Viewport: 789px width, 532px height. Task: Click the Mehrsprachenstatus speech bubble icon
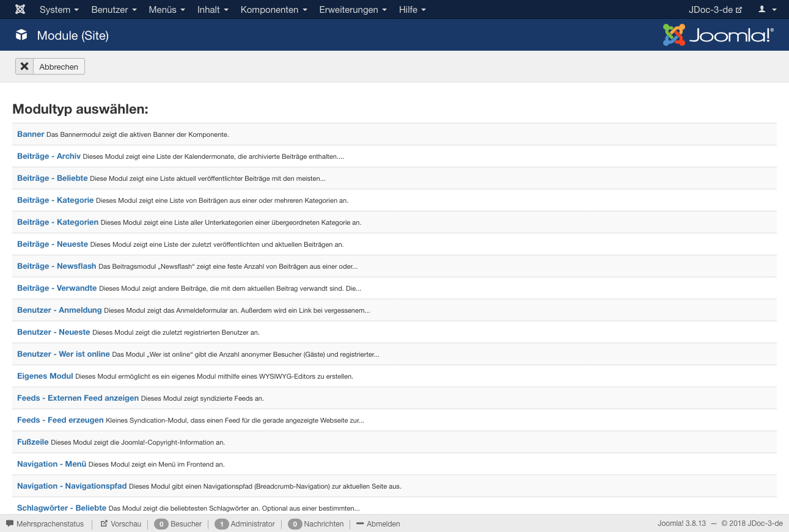[10, 523]
